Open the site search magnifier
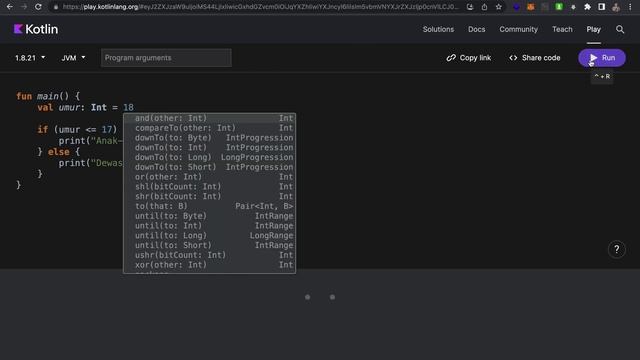This screenshot has width=640, height=360. (620, 29)
